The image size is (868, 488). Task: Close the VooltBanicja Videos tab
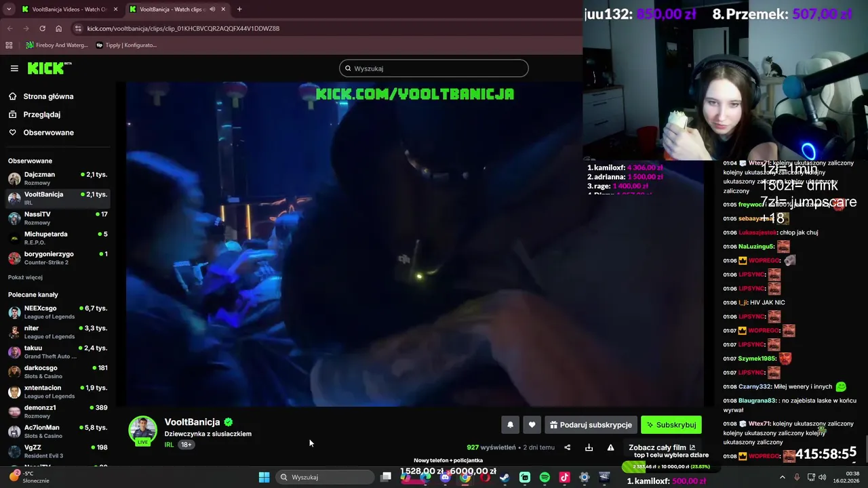(116, 9)
